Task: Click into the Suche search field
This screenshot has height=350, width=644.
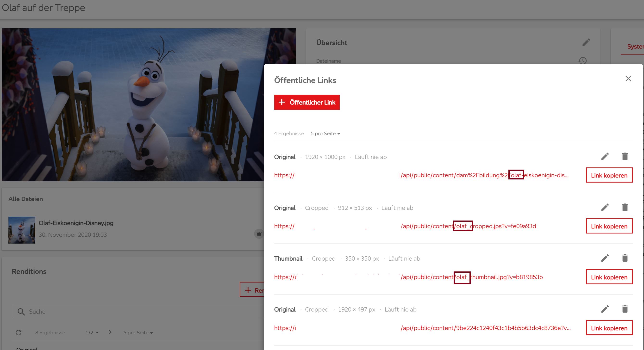Action: [x=100, y=312]
